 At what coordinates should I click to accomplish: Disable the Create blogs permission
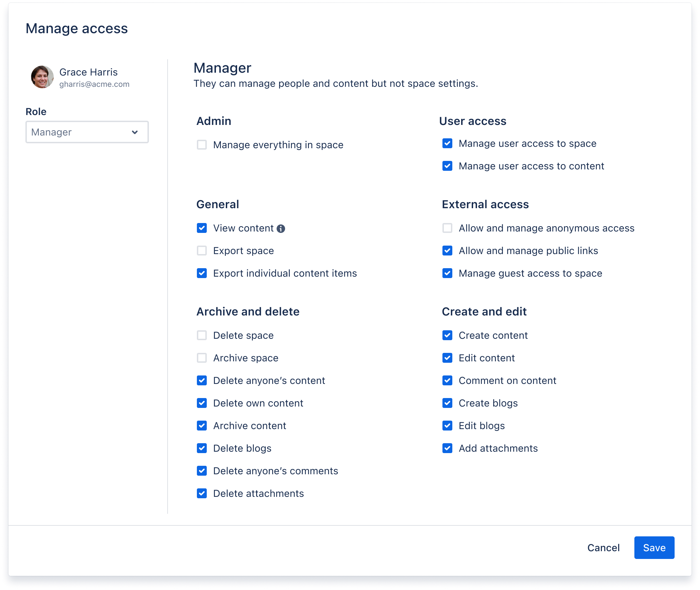pyautogui.click(x=447, y=403)
